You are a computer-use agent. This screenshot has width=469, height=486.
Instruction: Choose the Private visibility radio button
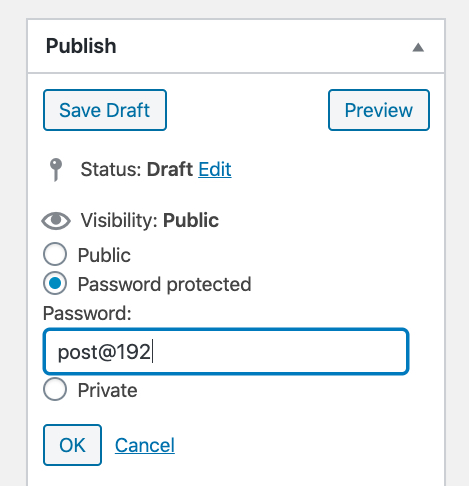[55, 389]
